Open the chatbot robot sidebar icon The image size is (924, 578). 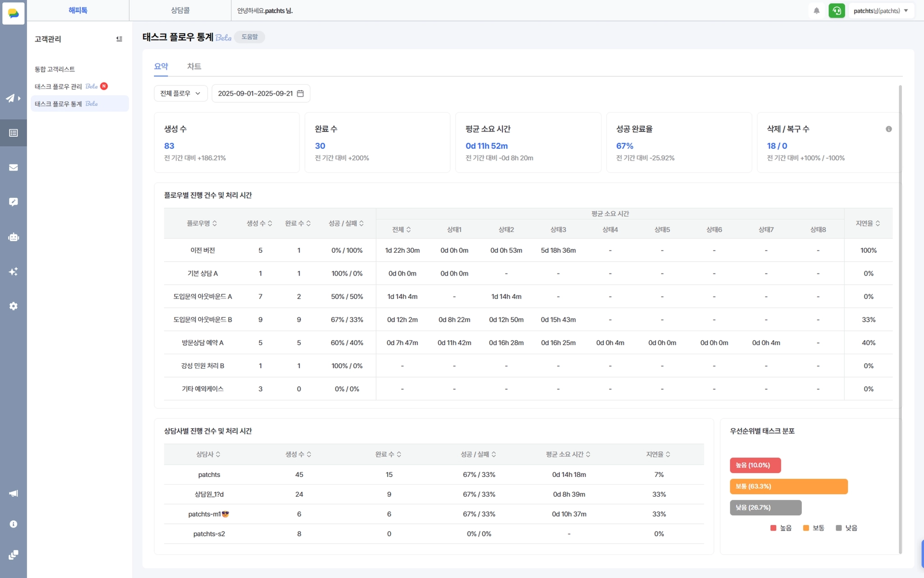(14, 237)
